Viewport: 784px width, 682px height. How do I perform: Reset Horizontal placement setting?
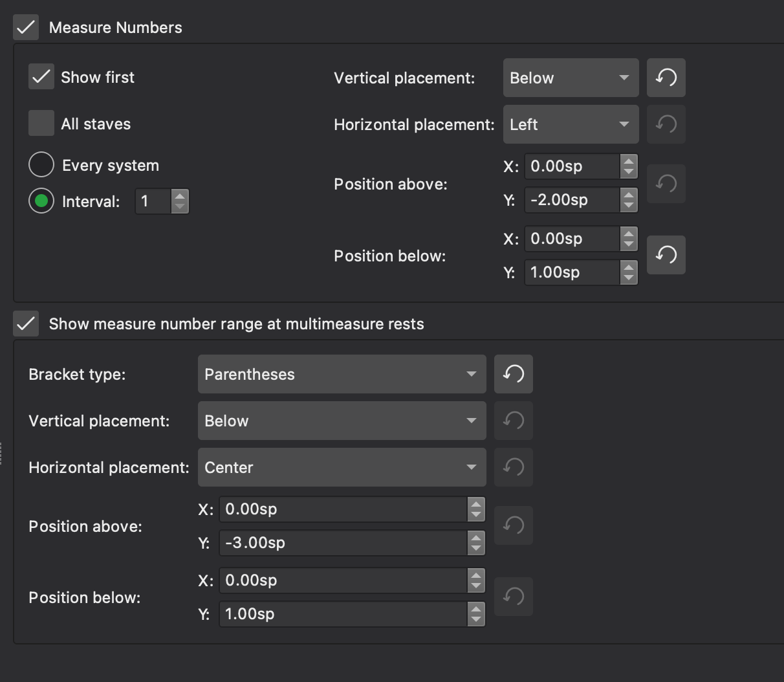point(666,124)
